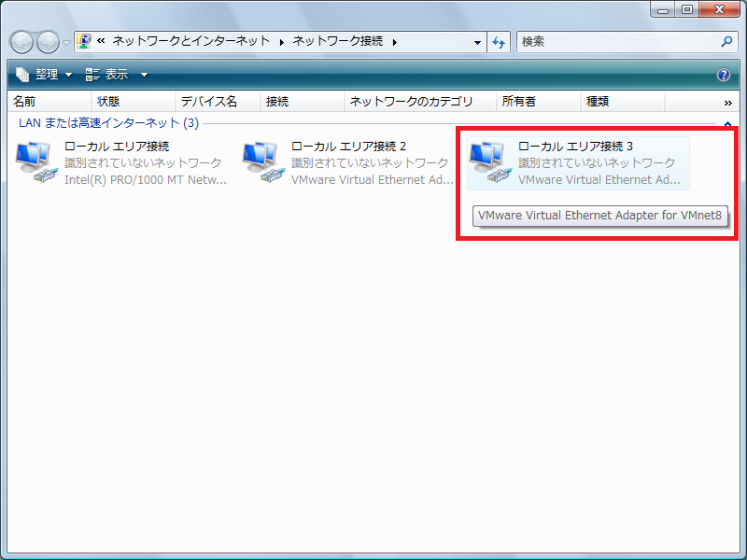Click ネットワークとインターネット in the breadcrumb path

tap(190, 42)
